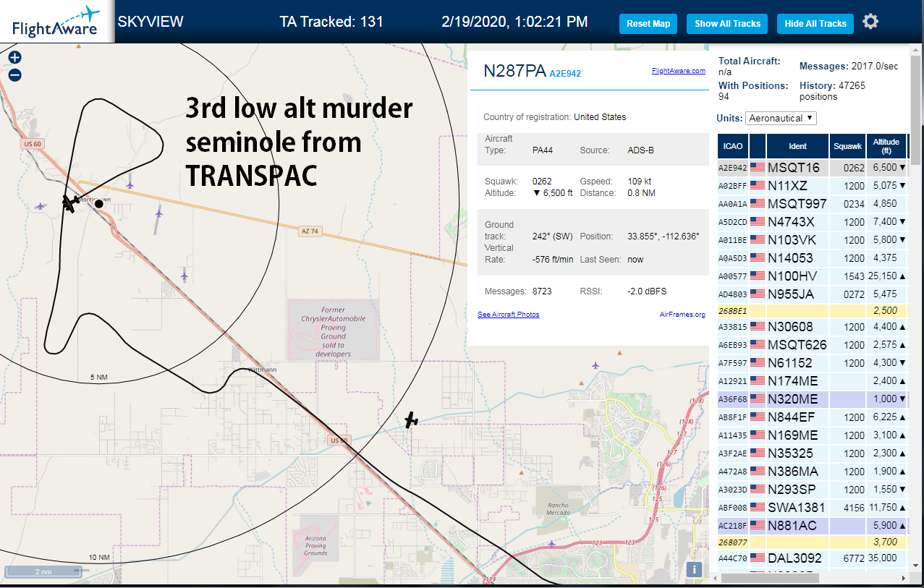Select N35325 aircraft row
The width and height of the screenshot is (924, 588).
(x=812, y=453)
